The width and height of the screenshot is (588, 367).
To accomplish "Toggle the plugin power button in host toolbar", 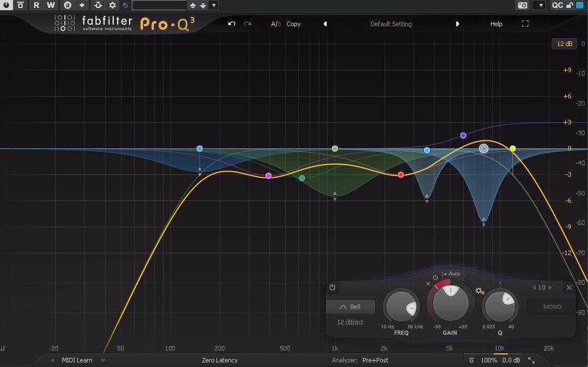I will (x=6, y=5).
